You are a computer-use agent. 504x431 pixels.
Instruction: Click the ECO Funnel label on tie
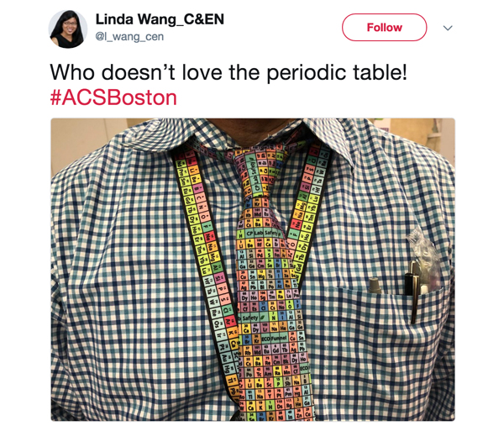click(x=274, y=339)
